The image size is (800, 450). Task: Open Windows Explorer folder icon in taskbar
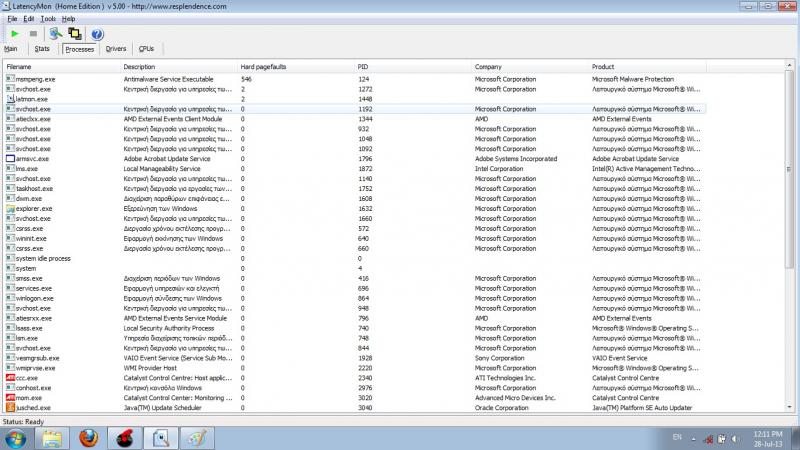(x=53, y=436)
